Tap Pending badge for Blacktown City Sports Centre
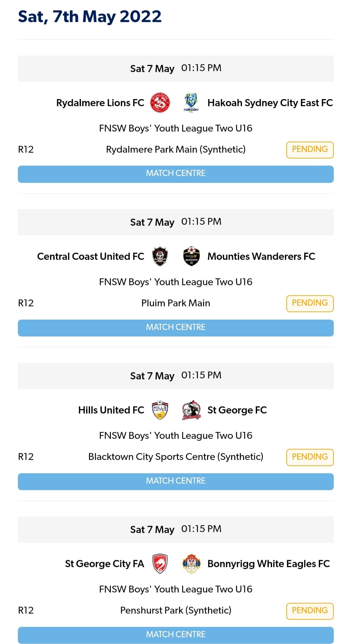 [310, 457]
